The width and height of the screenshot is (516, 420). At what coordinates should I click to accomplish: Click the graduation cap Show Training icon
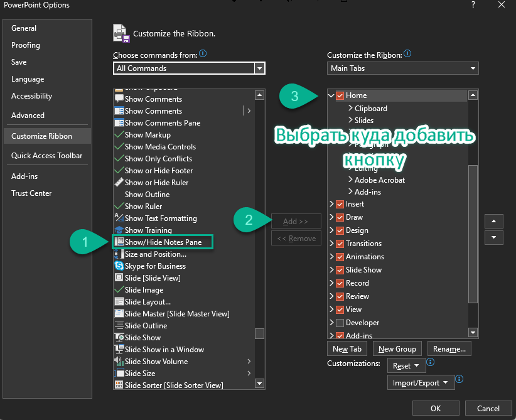[119, 230]
